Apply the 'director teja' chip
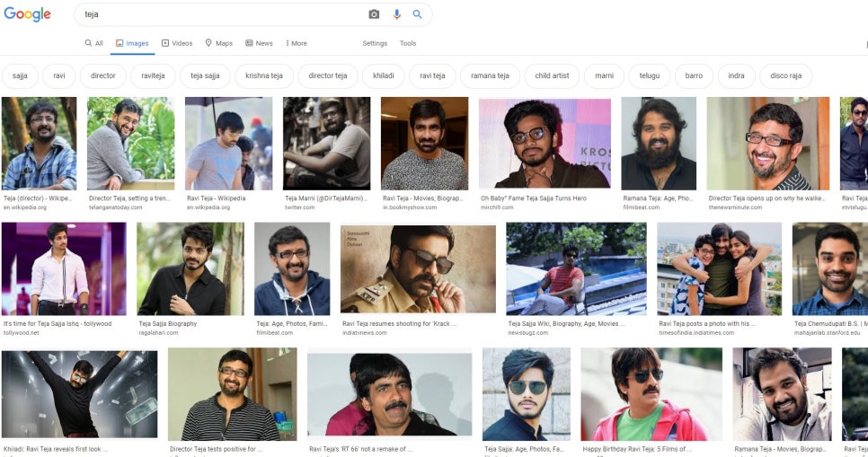Screen dimensions: 868x457 click(x=328, y=75)
